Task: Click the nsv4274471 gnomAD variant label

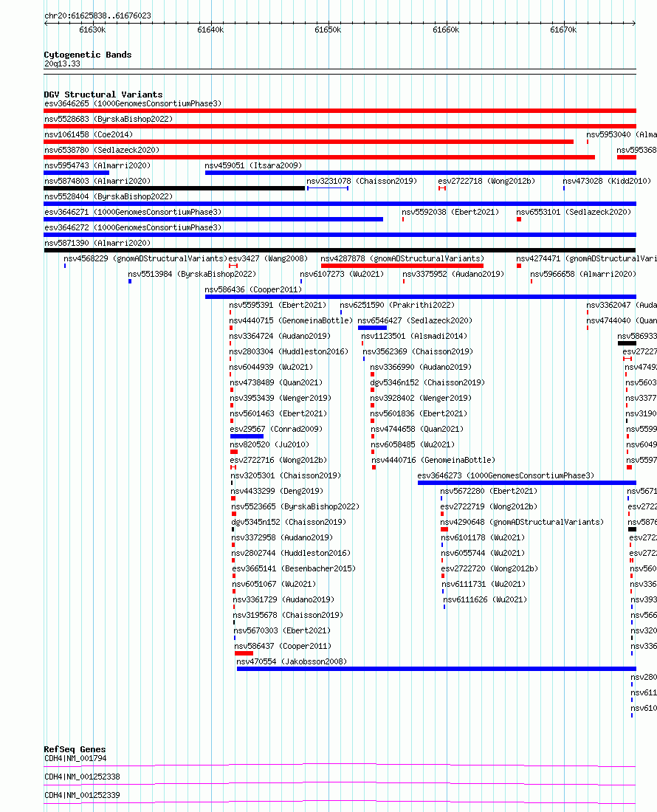Action: pyautogui.click(x=587, y=258)
